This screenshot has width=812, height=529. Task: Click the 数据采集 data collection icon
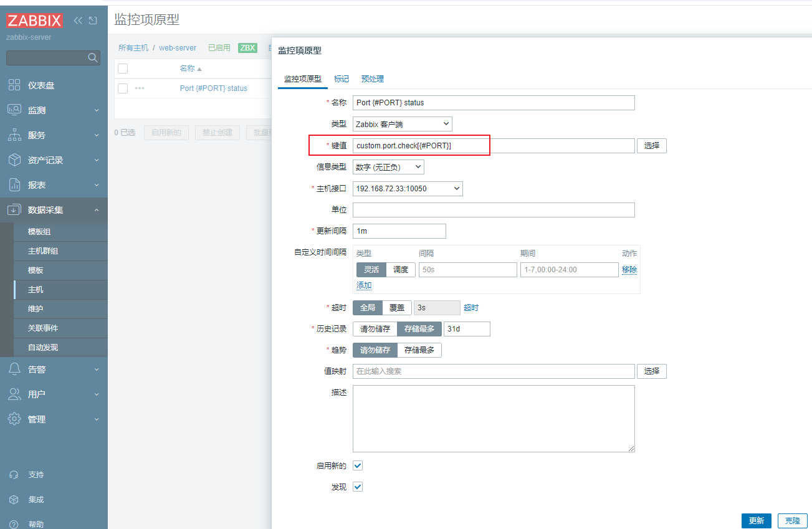pos(14,210)
